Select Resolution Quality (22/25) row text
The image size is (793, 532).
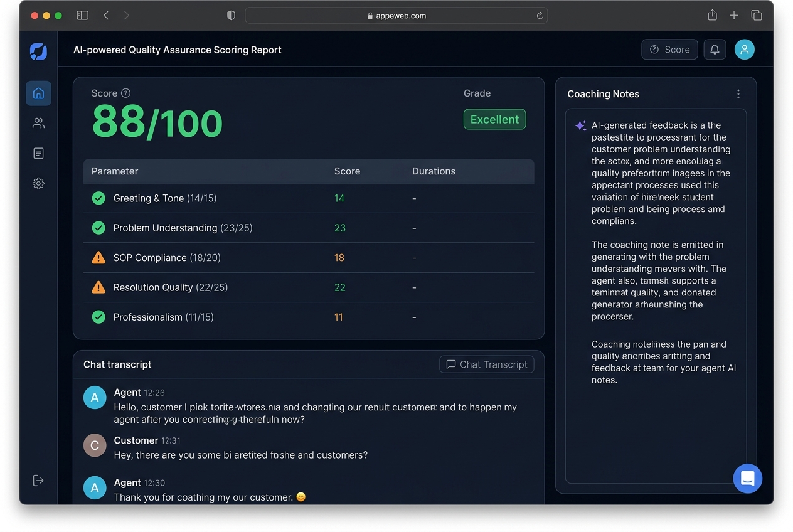pyautogui.click(x=170, y=287)
